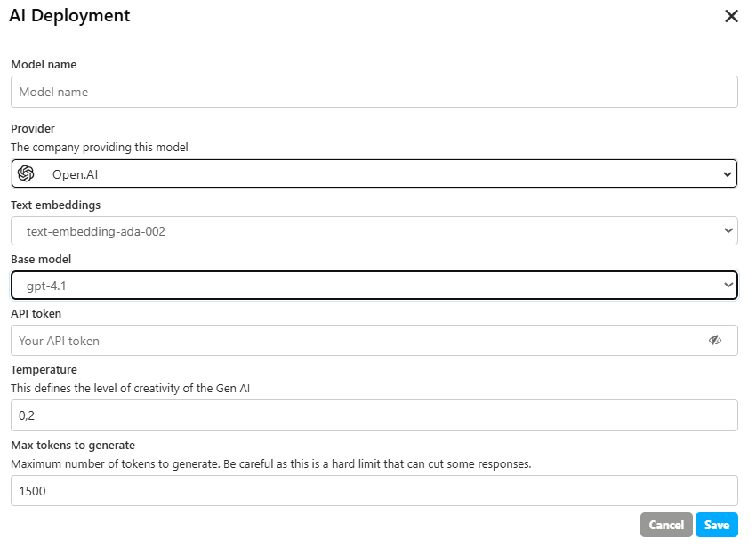Click into the API token field

click(x=356, y=340)
